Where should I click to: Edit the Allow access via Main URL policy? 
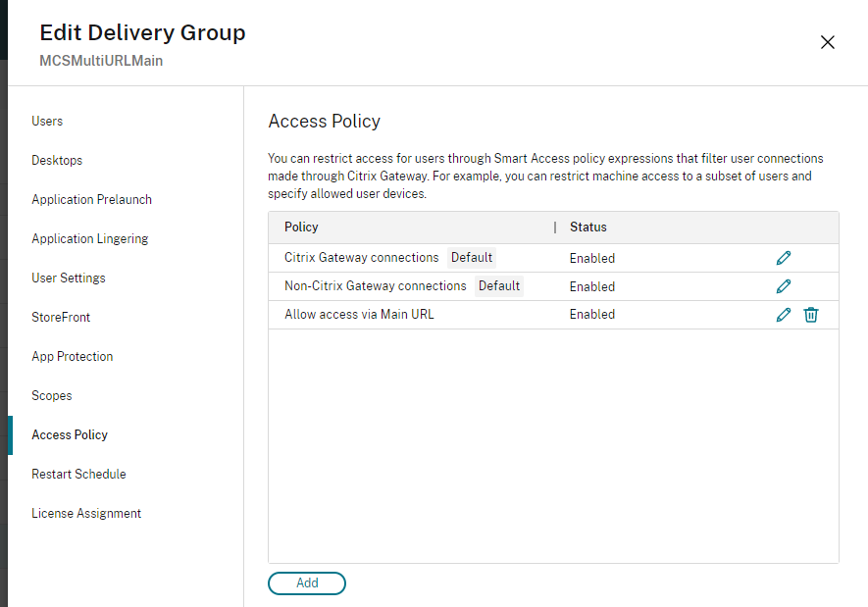coord(783,315)
